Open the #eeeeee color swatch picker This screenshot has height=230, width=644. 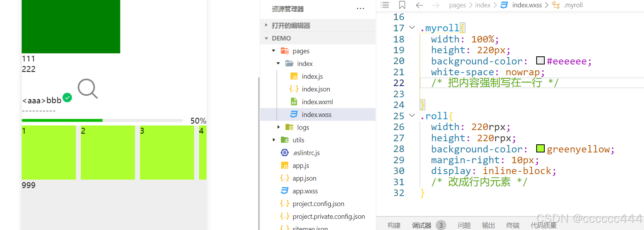(540, 61)
